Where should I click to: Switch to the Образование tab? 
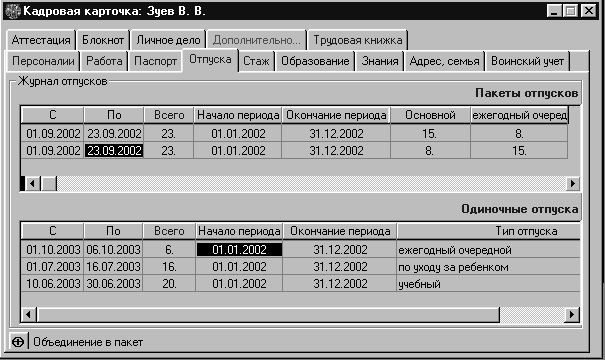[315, 61]
